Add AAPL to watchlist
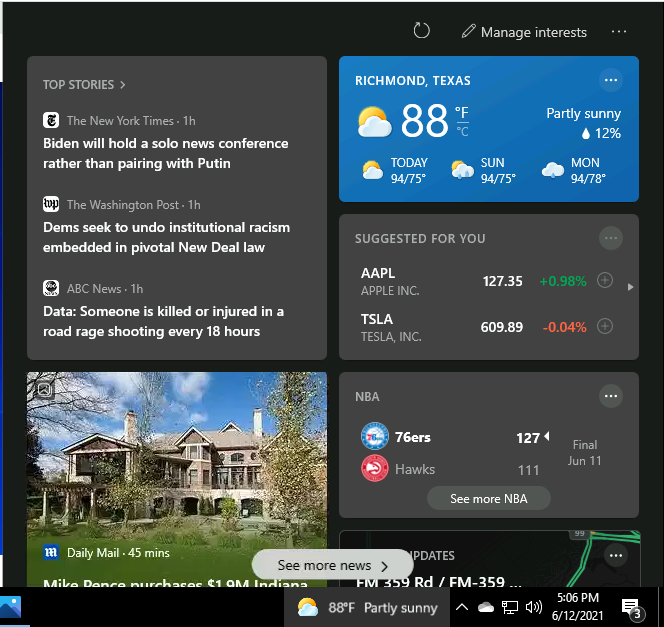This screenshot has width=664, height=627. tap(605, 280)
